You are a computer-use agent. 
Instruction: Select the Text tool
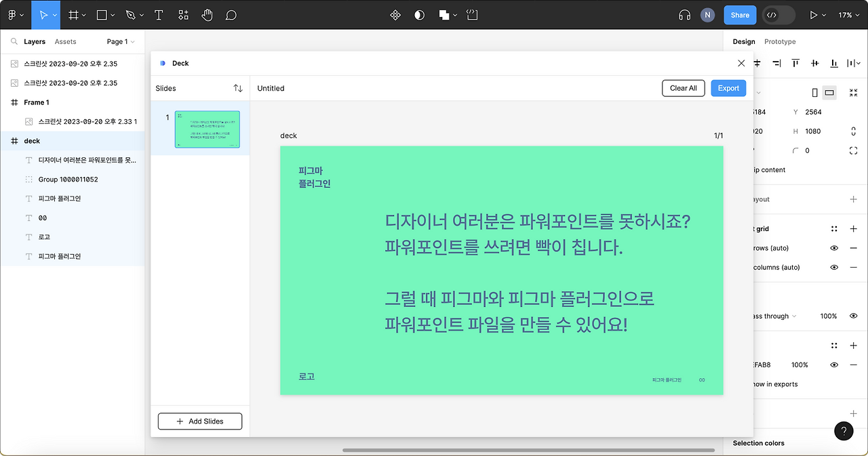159,14
